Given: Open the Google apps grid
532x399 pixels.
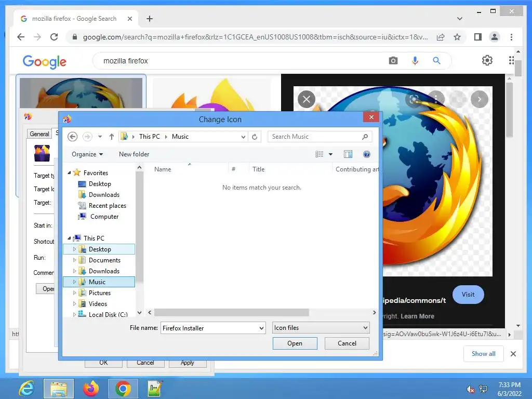Looking at the screenshot, I should pyautogui.click(x=511, y=60).
